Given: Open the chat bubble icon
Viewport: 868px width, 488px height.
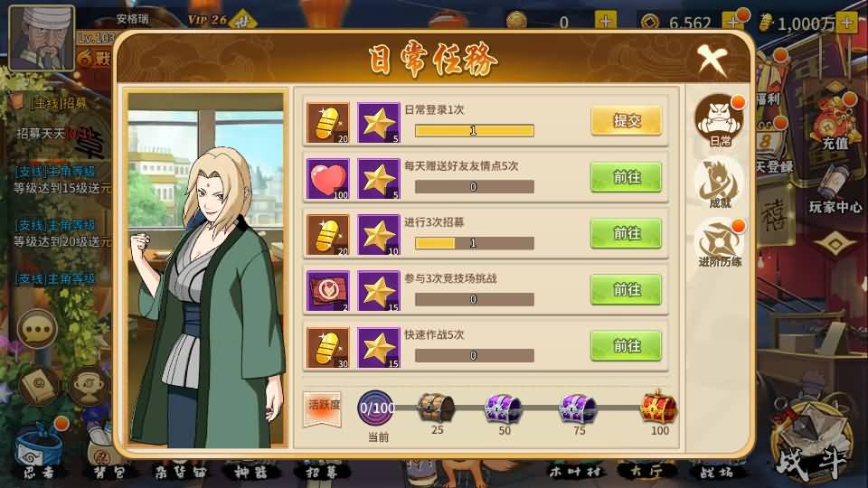Looking at the screenshot, I should tap(37, 329).
